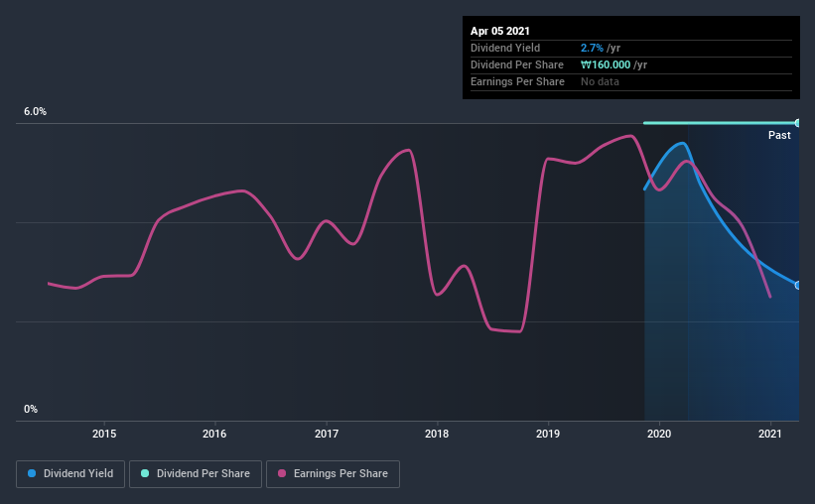Click the ₩160.000 dividend per share value

pos(606,64)
